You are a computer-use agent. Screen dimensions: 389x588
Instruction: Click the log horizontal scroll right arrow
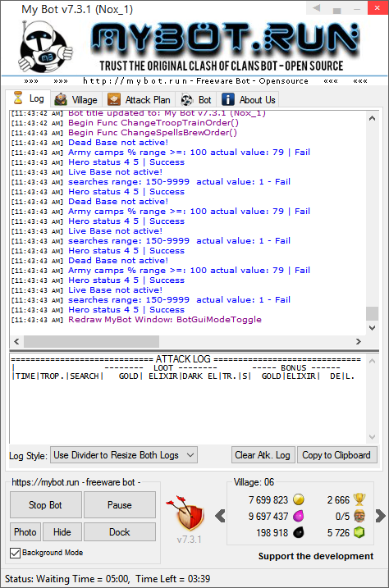359,342
